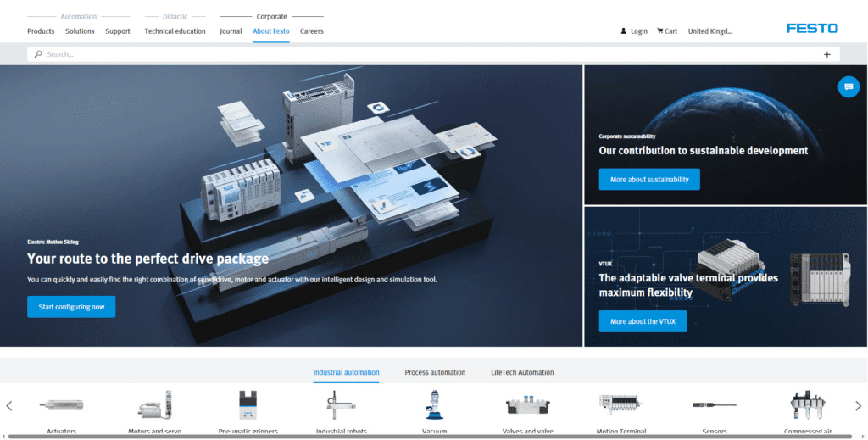The height and width of the screenshot is (440, 868).
Task: Open the Sensors category image
Action: coord(714,405)
